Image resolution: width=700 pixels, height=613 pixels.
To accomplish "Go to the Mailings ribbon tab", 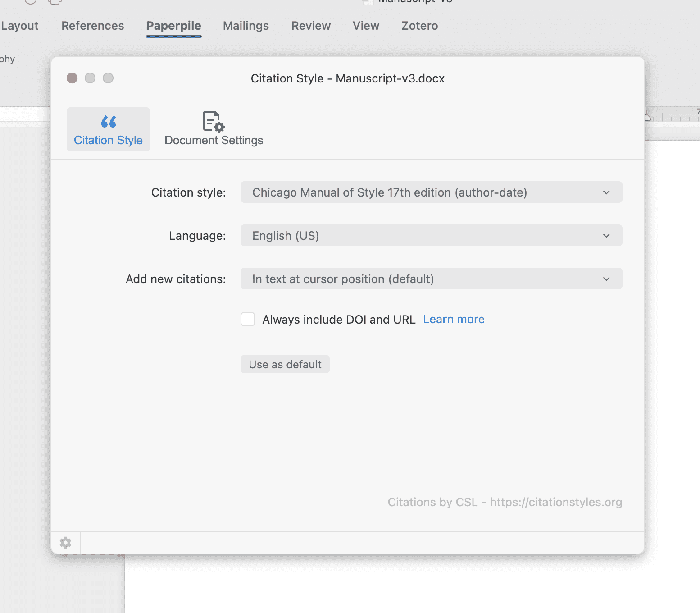I will [246, 26].
